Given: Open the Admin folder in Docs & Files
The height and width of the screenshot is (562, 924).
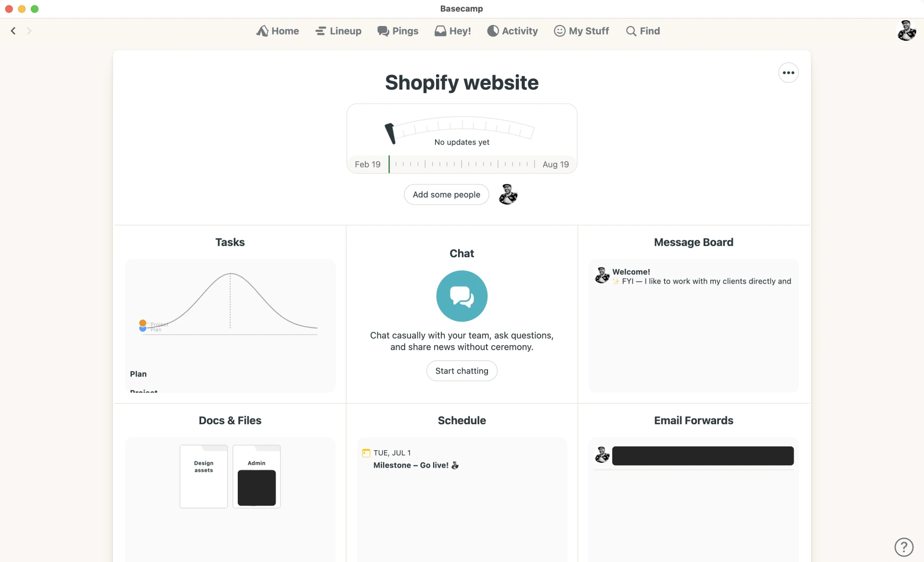Looking at the screenshot, I should coord(256,476).
